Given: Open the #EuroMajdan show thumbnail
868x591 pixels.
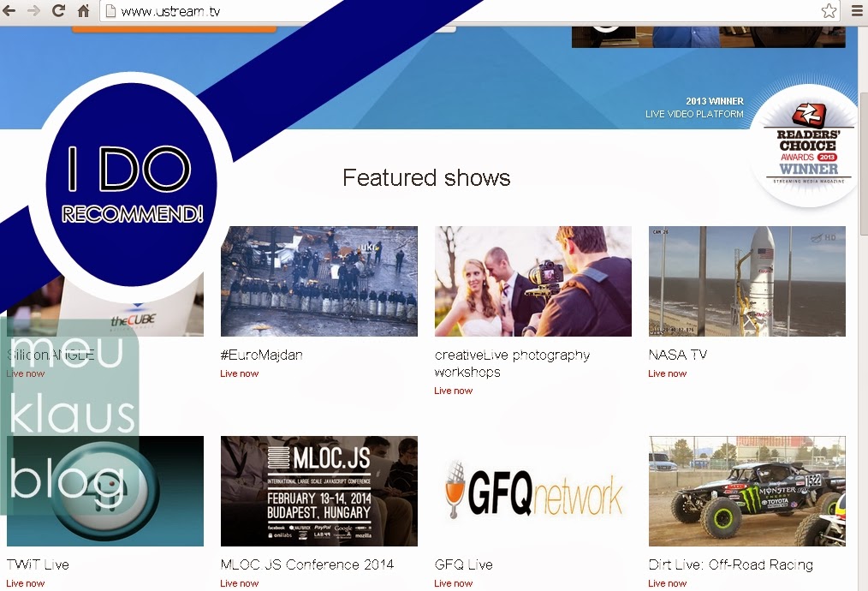Looking at the screenshot, I should point(318,281).
